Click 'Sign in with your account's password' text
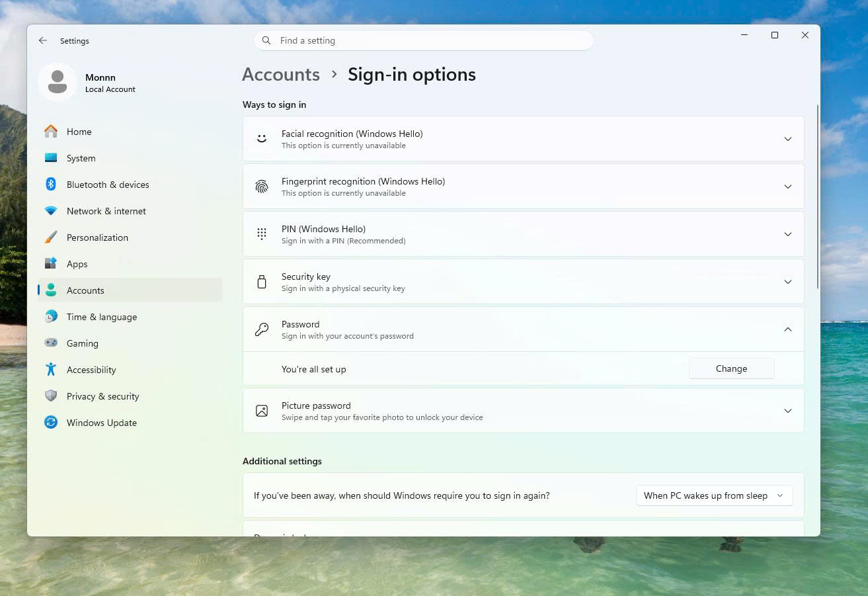Screen dimensions: 868x596 [348, 336]
